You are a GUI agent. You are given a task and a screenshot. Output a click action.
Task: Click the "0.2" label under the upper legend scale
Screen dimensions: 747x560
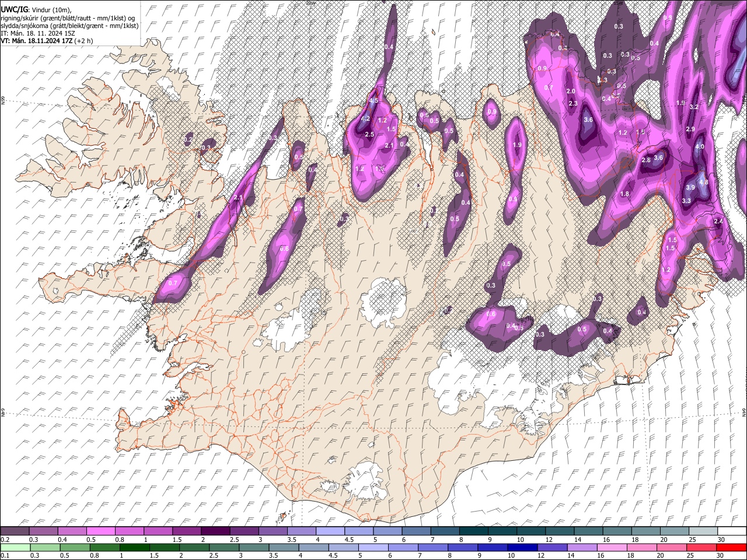(x=5, y=540)
